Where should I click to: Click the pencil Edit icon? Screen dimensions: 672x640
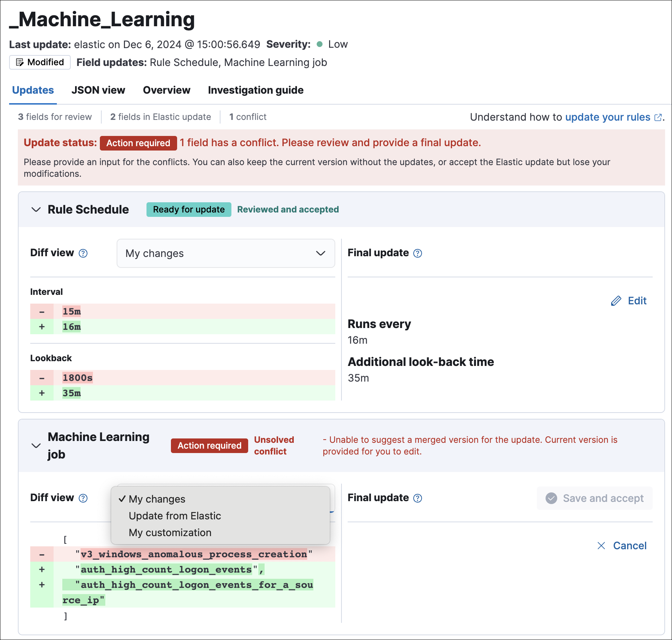pos(616,301)
